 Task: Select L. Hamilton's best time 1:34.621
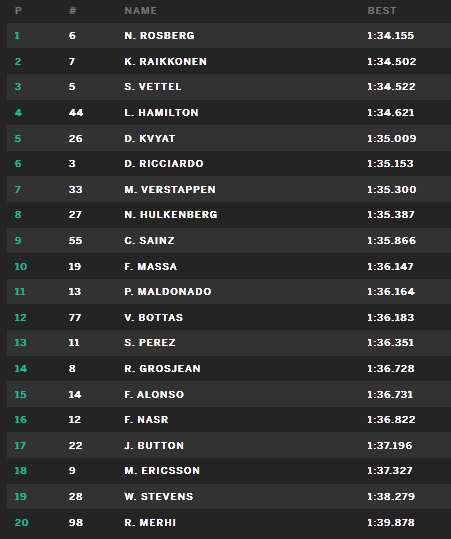(390, 112)
